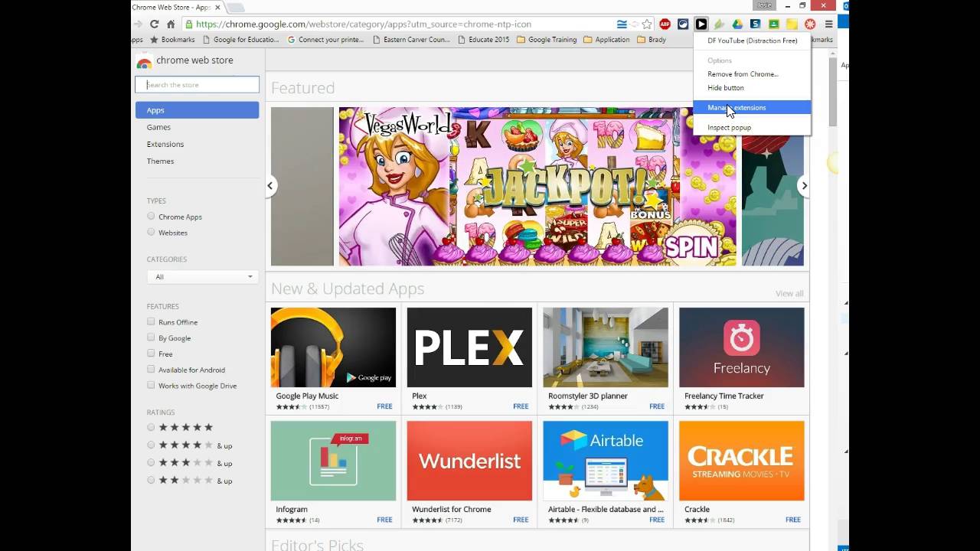This screenshot has height=551, width=980.
Task: Open the Bookmarks bar star link
Action: click(172, 40)
